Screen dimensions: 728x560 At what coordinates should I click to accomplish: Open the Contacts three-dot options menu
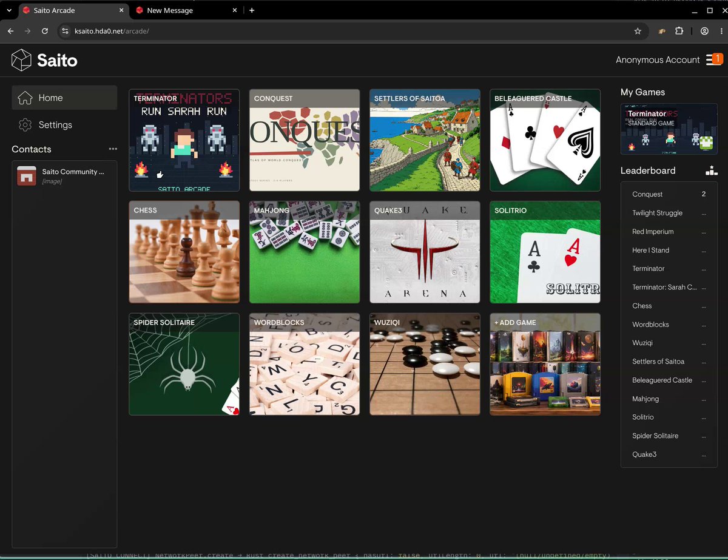(113, 149)
